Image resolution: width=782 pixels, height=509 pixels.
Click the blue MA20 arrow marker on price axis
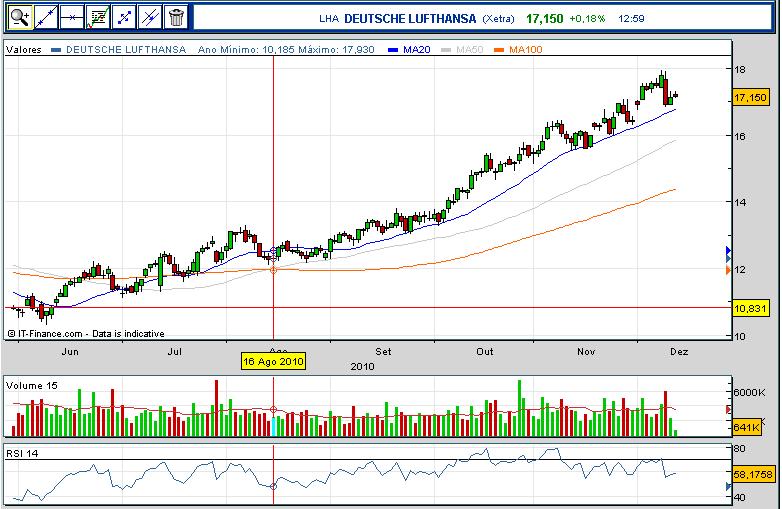(x=729, y=250)
